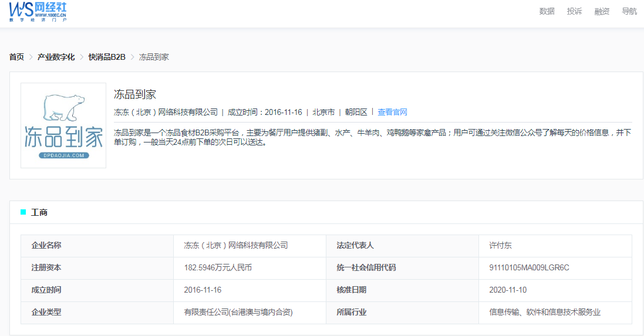Click the 企业类型 label cell
The image size is (644, 336).
(x=97, y=313)
